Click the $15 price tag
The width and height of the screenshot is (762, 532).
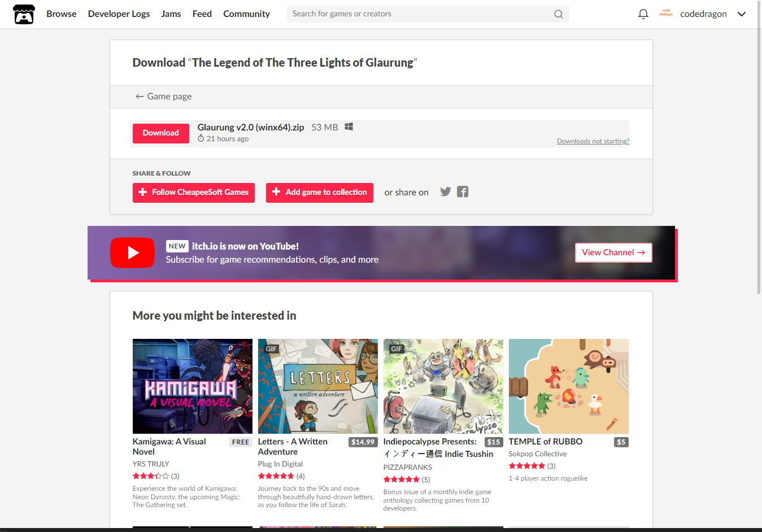point(494,442)
